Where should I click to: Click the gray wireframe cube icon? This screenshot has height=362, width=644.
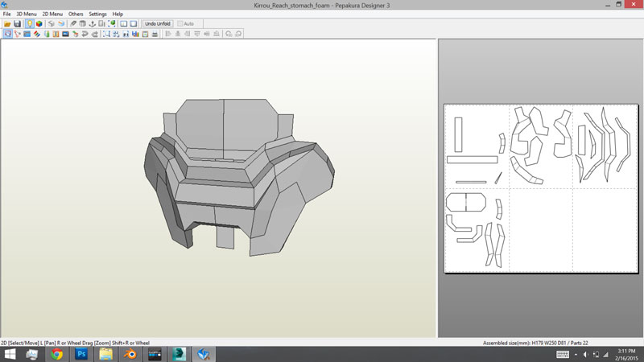(x=52, y=24)
